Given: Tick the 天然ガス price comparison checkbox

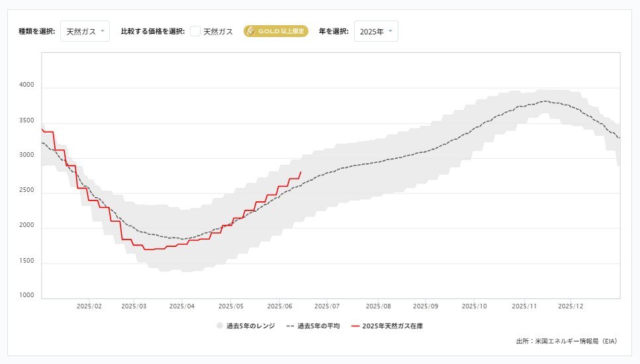Looking at the screenshot, I should pos(195,31).
